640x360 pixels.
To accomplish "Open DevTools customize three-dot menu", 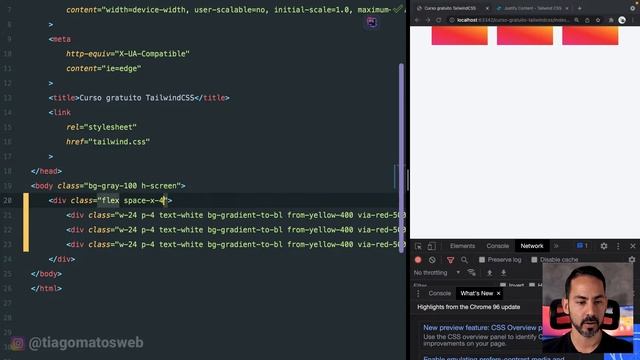I will tap(618, 246).
